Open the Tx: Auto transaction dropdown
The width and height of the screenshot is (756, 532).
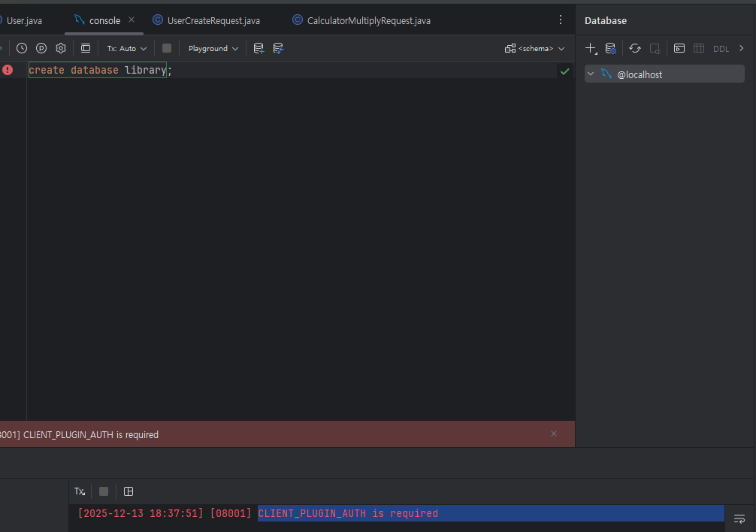click(x=126, y=49)
